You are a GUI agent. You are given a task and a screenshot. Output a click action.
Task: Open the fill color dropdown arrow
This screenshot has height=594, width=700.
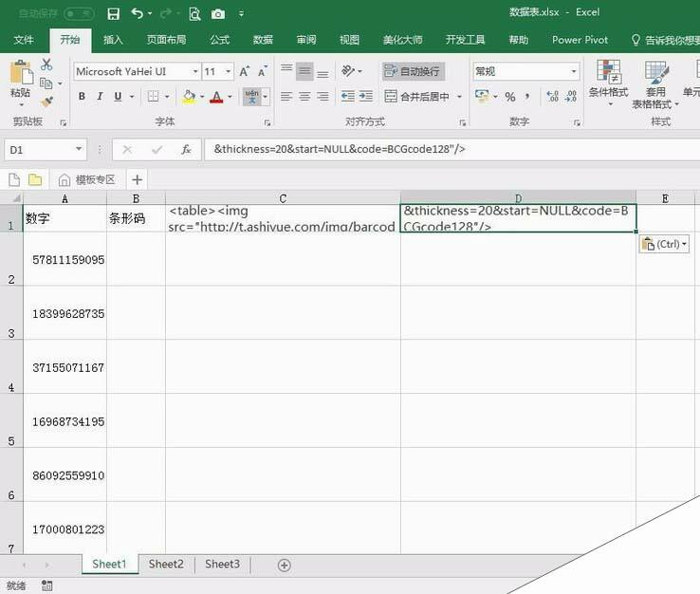click(202, 97)
